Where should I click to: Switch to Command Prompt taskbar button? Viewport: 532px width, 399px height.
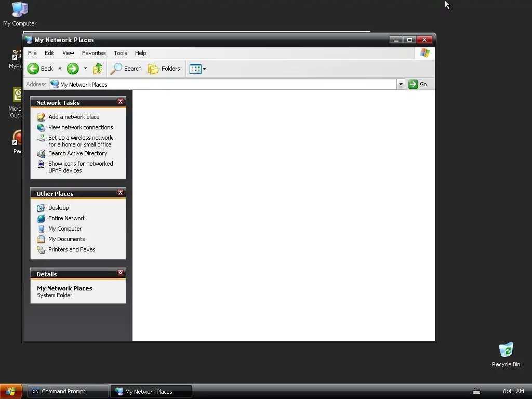(68, 391)
